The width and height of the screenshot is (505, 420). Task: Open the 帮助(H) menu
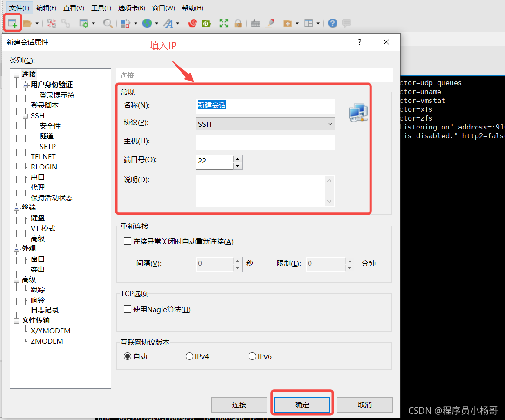[x=193, y=8]
